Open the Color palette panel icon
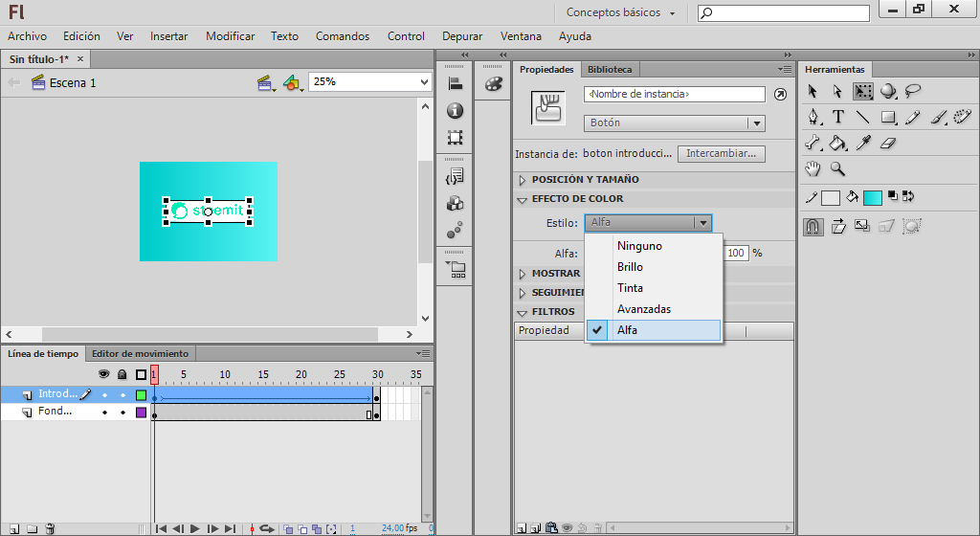 tap(493, 83)
